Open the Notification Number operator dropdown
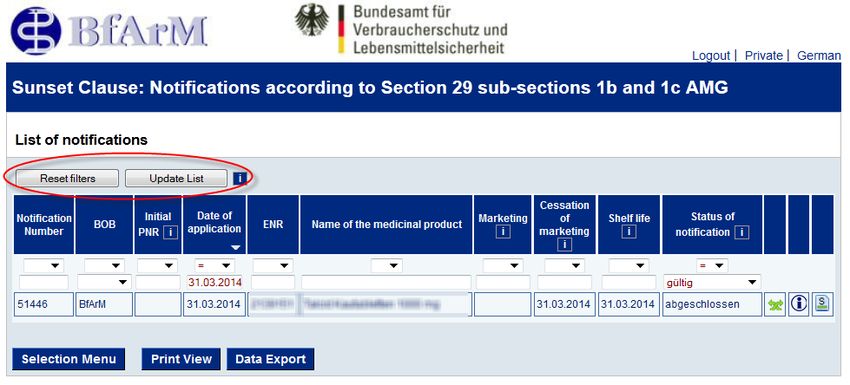 43,266
